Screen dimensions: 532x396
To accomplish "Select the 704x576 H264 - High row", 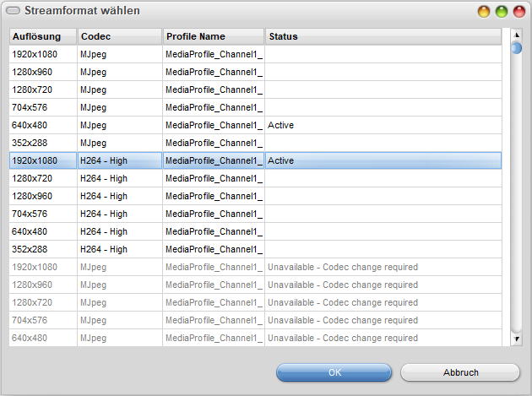I will (x=169, y=214).
